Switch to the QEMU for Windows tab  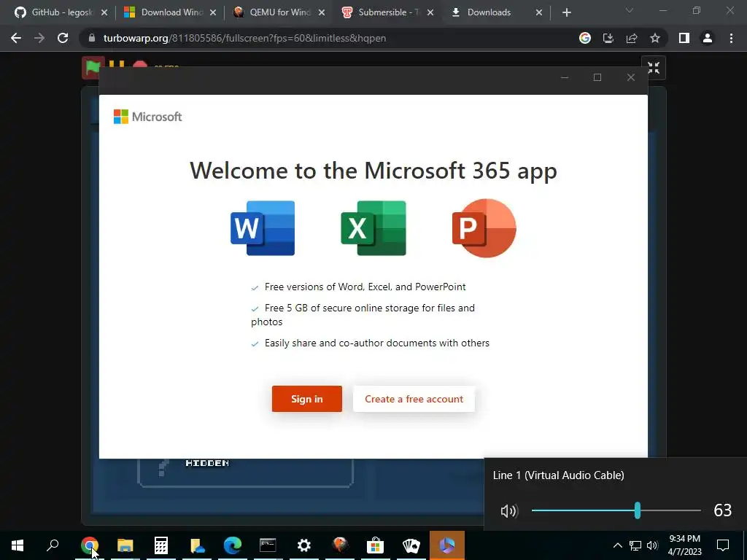(278, 12)
